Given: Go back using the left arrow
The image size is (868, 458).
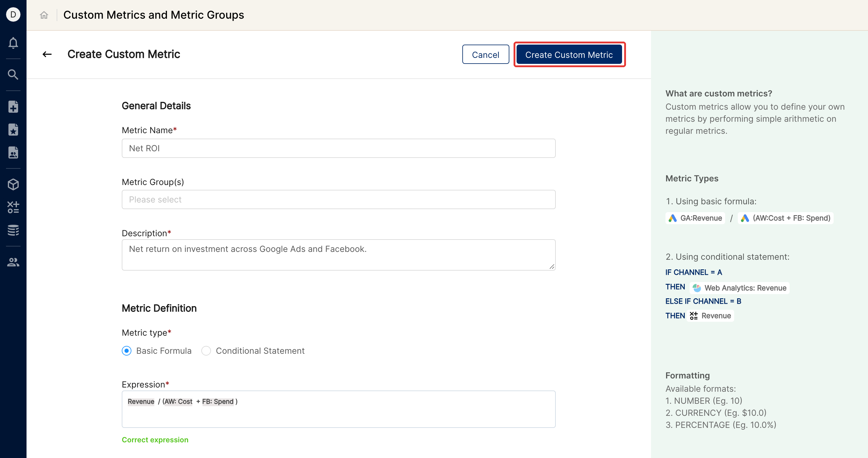Looking at the screenshot, I should coord(47,54).
